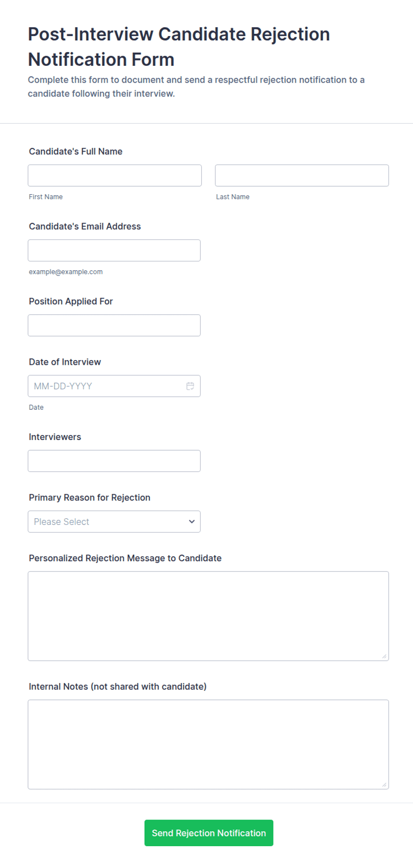Open the 'Please Select' rejection reason dropdown
This screenshot has height=868, width=413.
(x=114, y=521)
